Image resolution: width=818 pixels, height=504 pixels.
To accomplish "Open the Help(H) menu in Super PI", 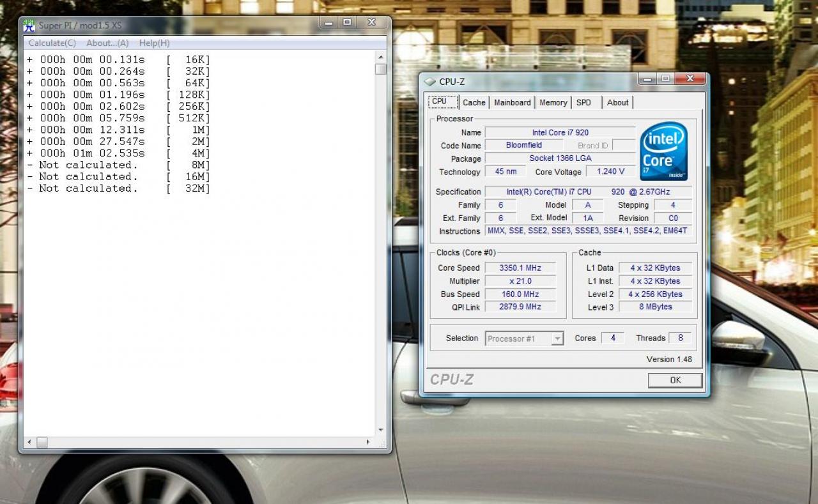I will point(155,43).
